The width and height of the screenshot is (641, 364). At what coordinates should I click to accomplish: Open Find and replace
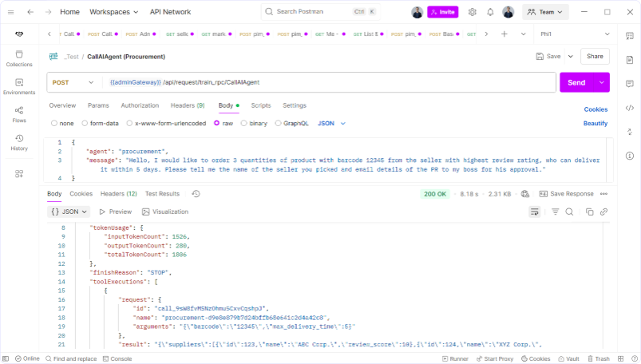tap(71, 358)
